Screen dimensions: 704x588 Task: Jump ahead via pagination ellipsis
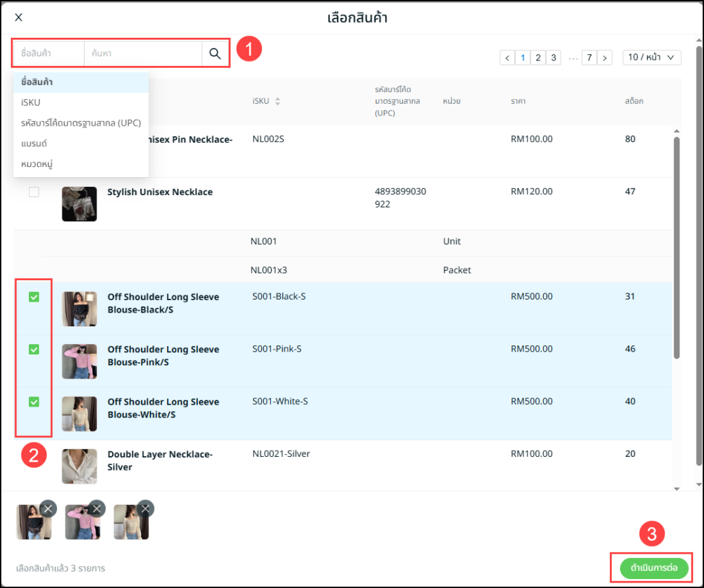click(x=572, y=58)
